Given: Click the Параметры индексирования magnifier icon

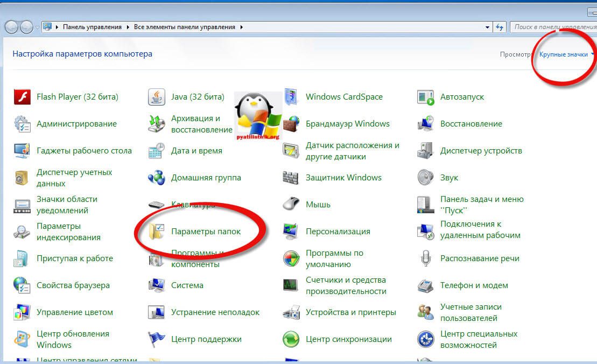Looking at the screenshot, I should point(22,232).
